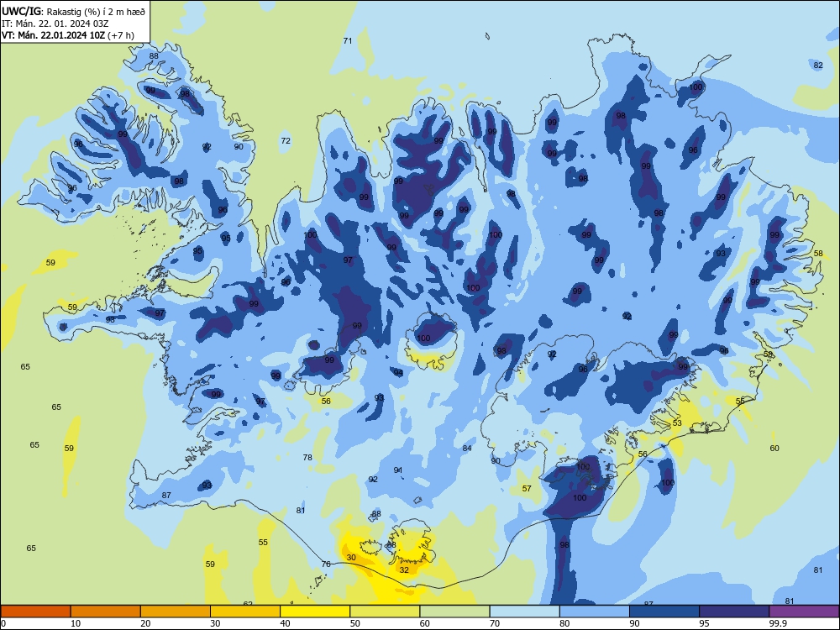
Task: Select the 20–30 legend color segment
Action: (x=176, y=612)
